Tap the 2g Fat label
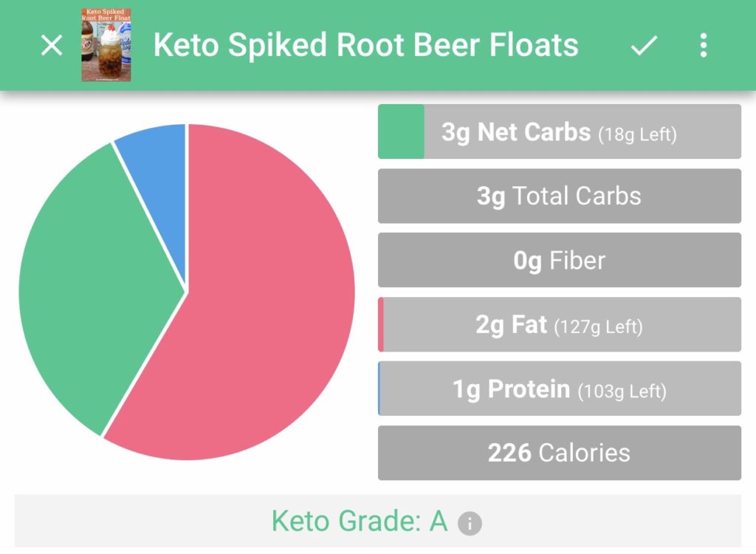The image size is (756, 554). [512, 325]
